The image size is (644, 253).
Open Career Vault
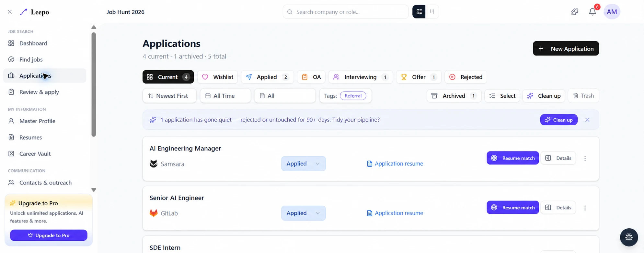45,153
